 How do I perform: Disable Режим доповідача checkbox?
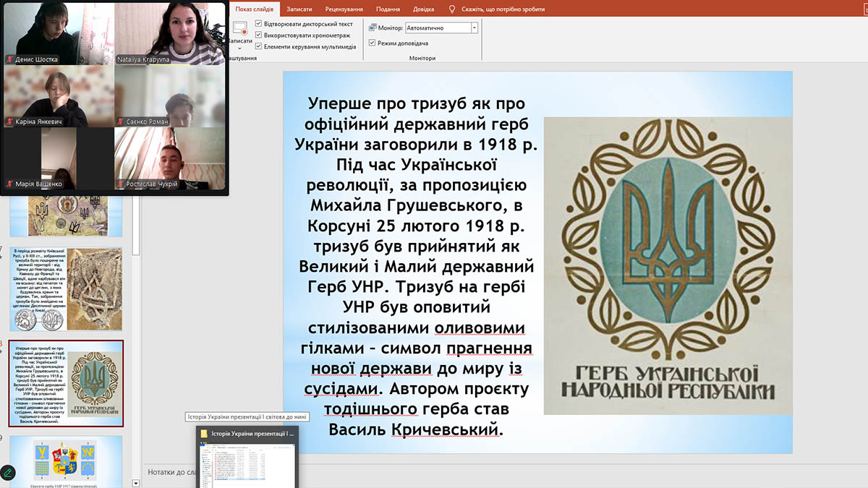(x=372, y=43)
